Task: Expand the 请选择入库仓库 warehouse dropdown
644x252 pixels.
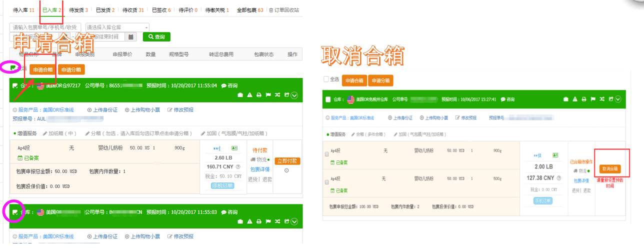Action: coord(117,27)
